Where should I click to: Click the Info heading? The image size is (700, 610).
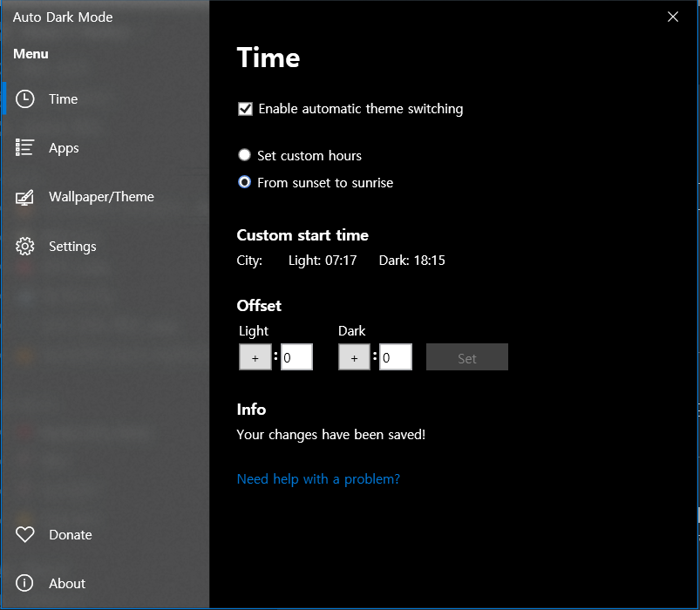click(x=251, y=410)
